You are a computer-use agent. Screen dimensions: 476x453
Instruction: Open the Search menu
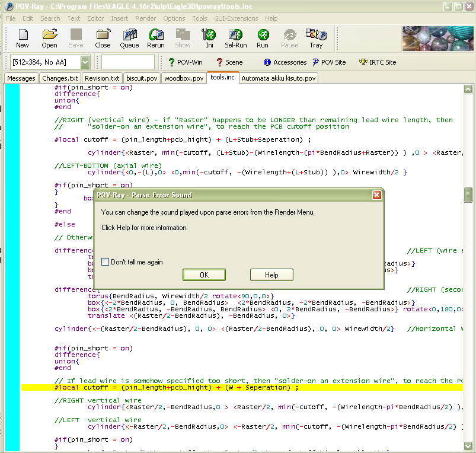(x=50, y=18)
